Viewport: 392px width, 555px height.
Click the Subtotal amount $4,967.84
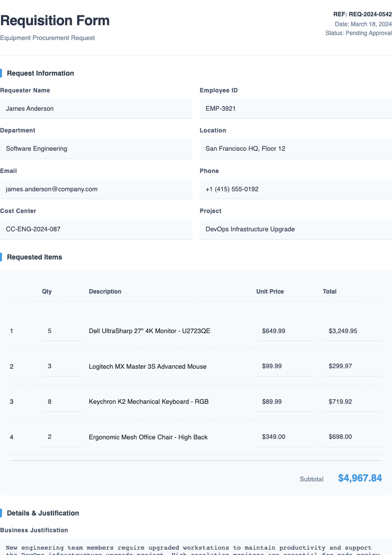(359, 478)
